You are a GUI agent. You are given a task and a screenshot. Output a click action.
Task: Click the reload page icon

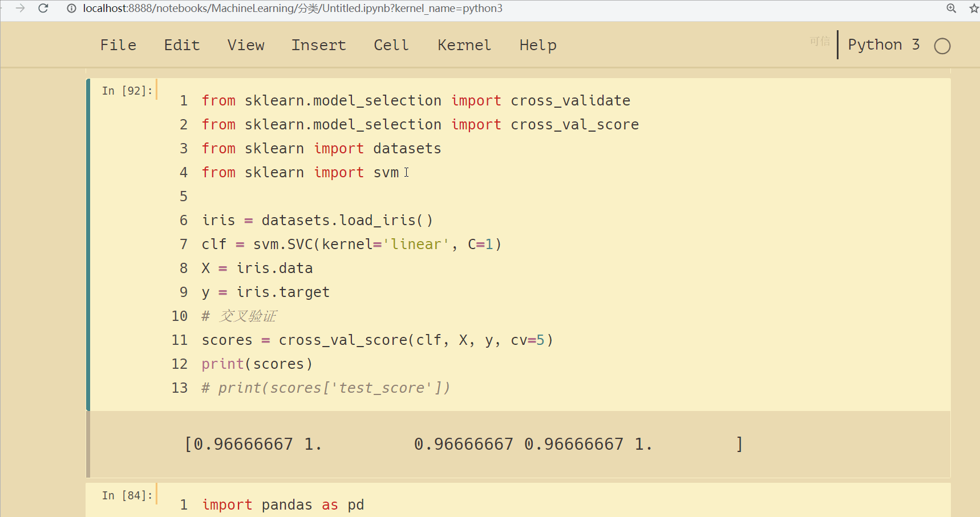[43, 9]
